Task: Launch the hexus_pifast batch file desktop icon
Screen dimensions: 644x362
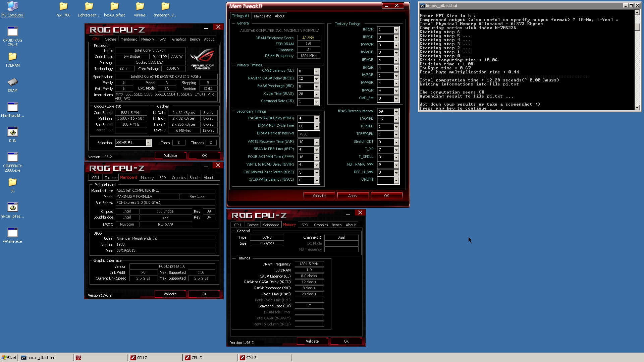Action: pyautogui.click(x=12, y=210)
